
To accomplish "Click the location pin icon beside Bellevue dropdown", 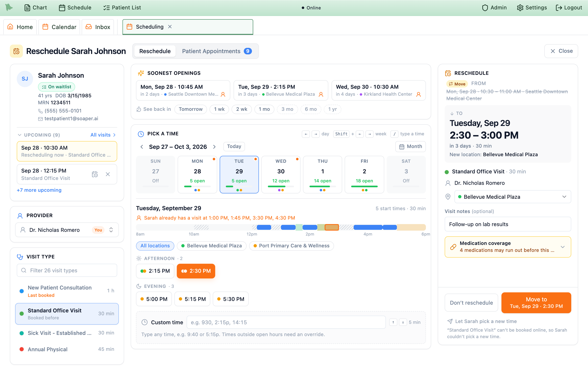I will (x=448, y=197).
